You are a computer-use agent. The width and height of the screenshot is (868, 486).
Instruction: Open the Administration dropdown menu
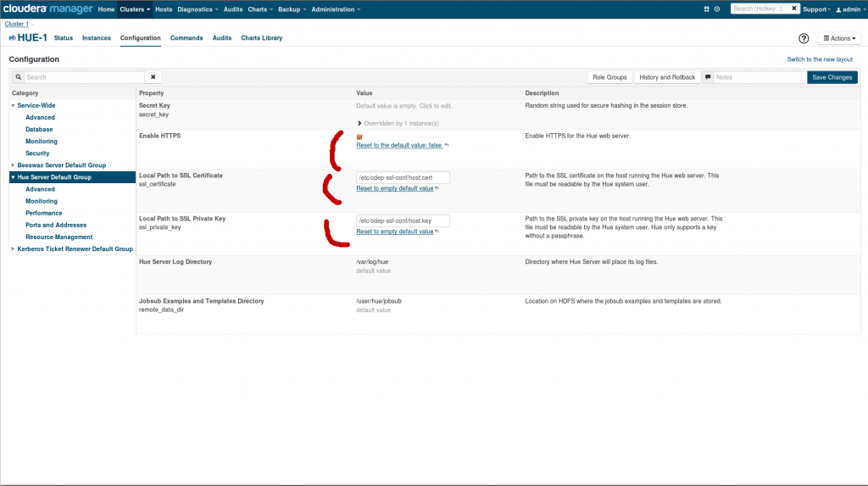click(336, 9)
